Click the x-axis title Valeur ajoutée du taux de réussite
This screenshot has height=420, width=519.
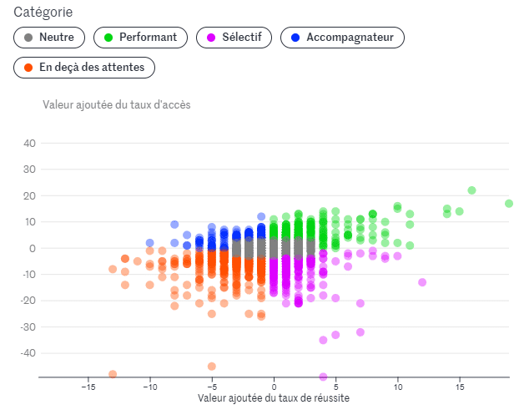coord(273,398)
